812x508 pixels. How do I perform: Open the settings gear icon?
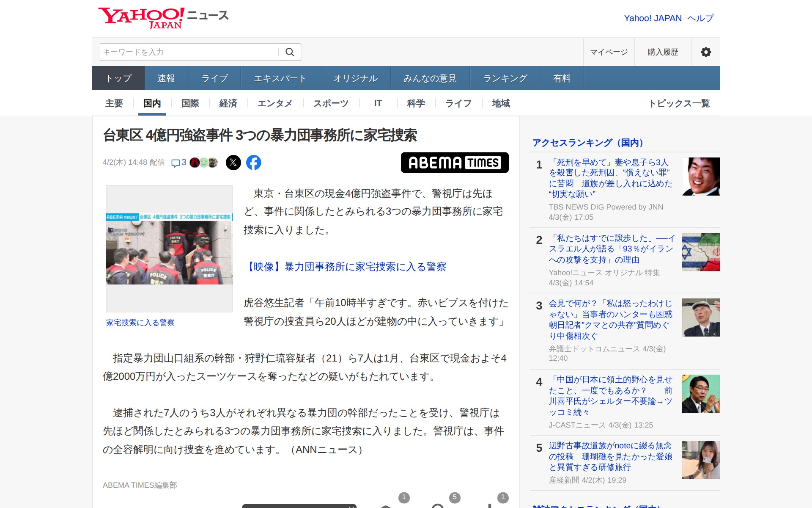click(705, 52)
